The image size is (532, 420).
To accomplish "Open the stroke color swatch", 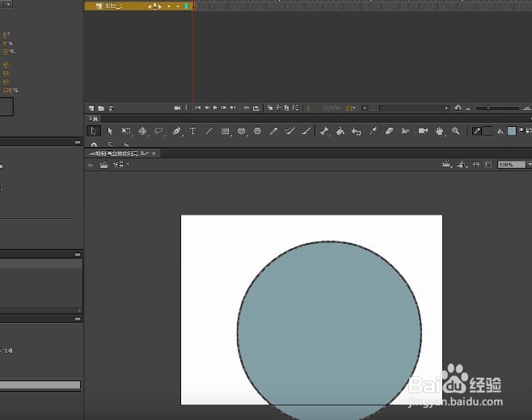I will coord(488,131).
